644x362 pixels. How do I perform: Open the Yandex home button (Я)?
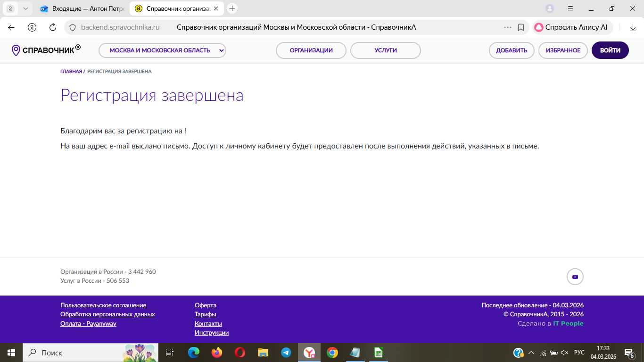coord(32,27)
